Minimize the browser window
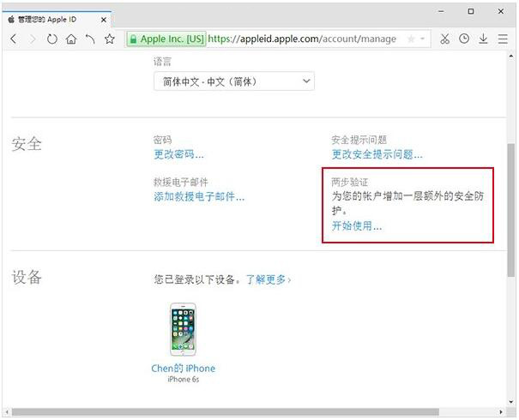 (x=441, y=12)
